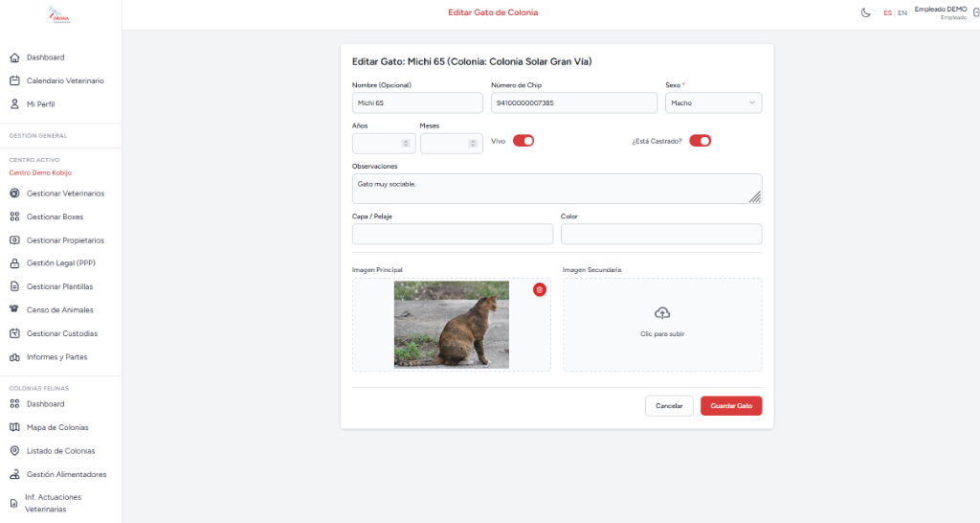Click the Kobijo logo at top of the sidebar
Image resolution: width=980 pixels, height=523 pixels.
[59, 15]
